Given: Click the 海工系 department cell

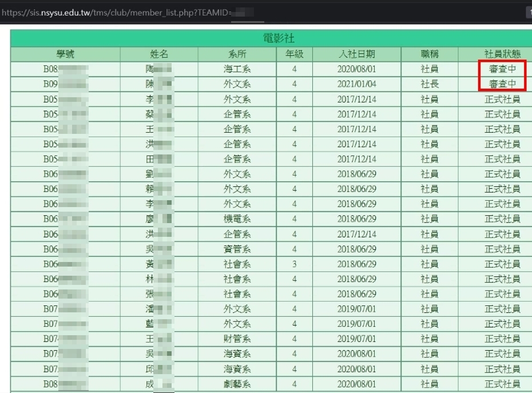Looking at the screenshot, I should [237, 69].
